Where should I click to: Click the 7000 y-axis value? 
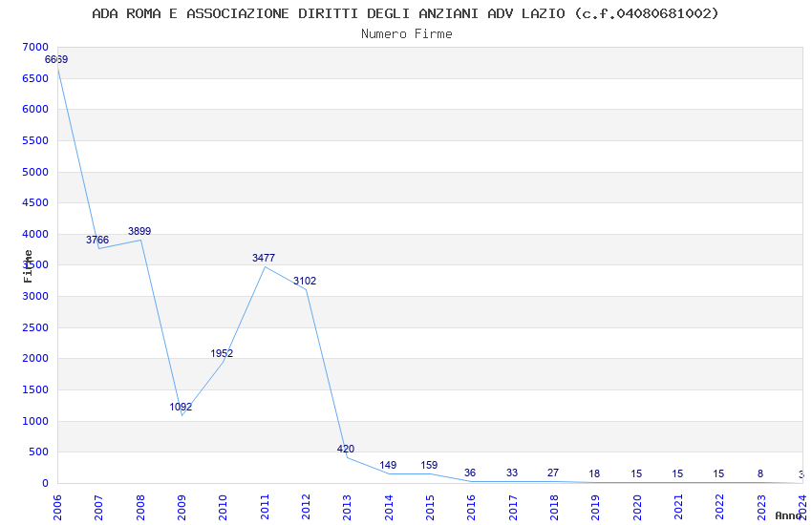coord(35,47)
